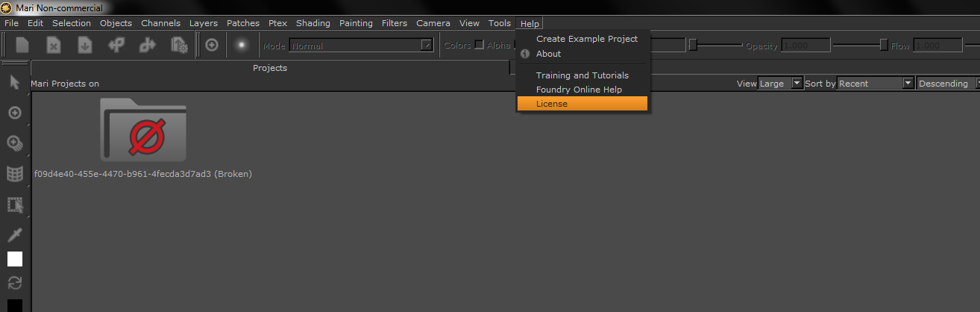The width and height of the screenshot is (980, 312).
Task: Click the Undo arrow toolbar icon
Action: (x=116, y=46)
